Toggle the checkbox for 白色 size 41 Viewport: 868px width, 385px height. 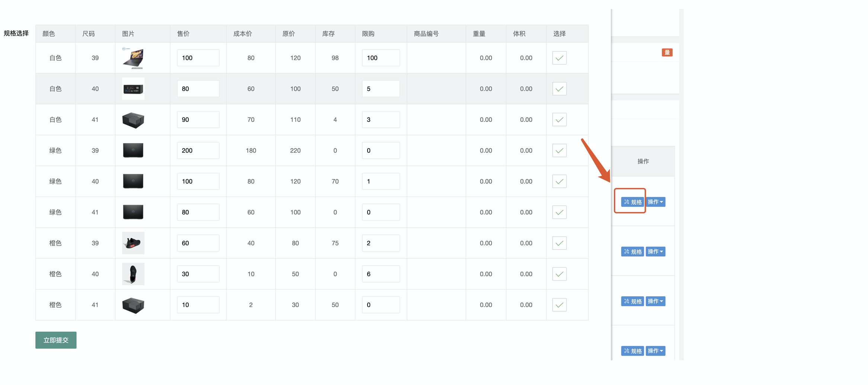(559, 120)
